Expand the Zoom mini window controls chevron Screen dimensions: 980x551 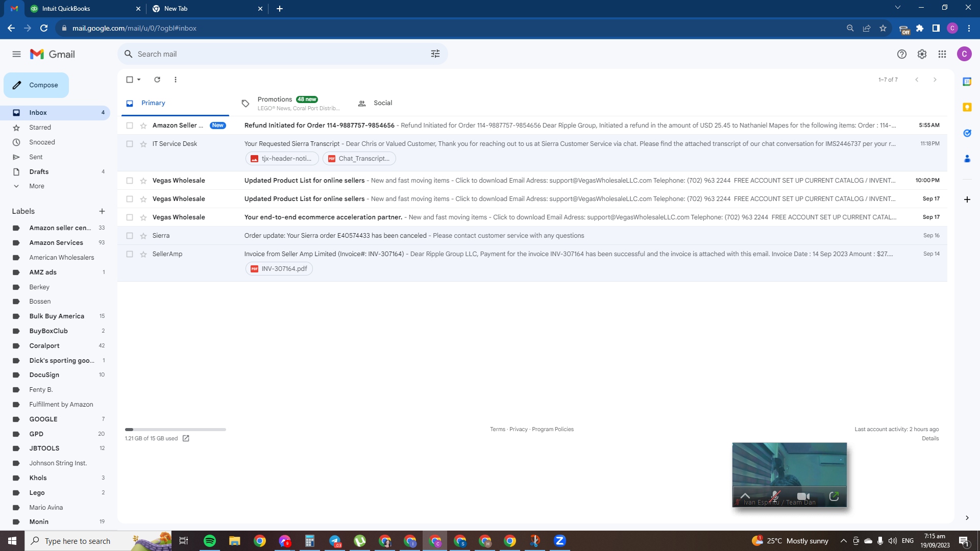(x=745, y=496)
